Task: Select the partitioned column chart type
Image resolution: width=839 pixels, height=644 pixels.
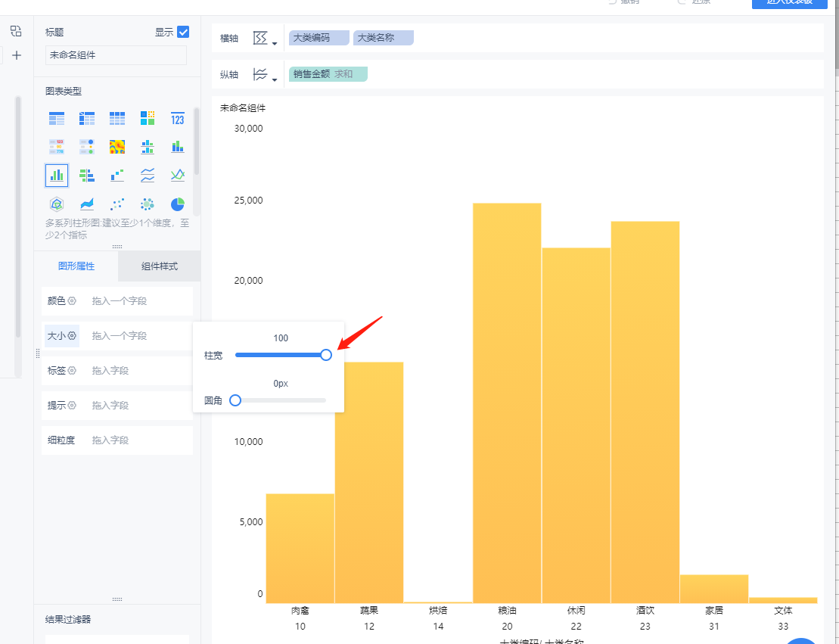Action: 148,147
